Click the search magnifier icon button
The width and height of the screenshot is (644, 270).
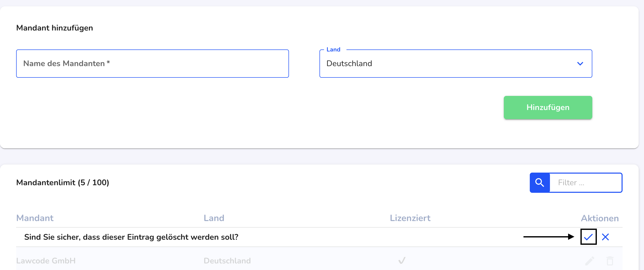tap(540, 183)
